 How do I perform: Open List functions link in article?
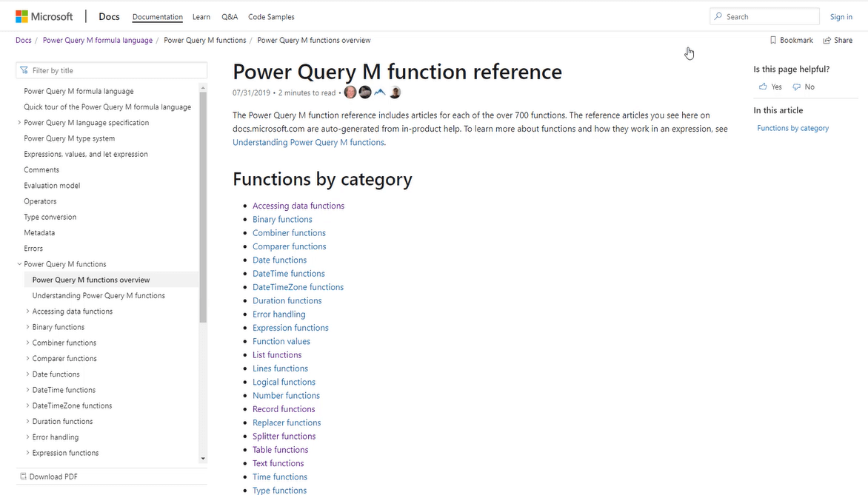click(277, 355)
